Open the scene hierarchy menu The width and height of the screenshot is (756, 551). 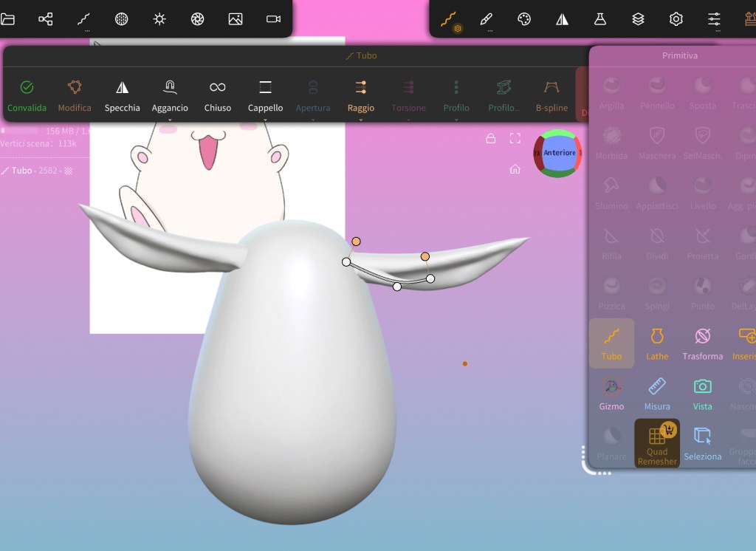tap(46, 19)
